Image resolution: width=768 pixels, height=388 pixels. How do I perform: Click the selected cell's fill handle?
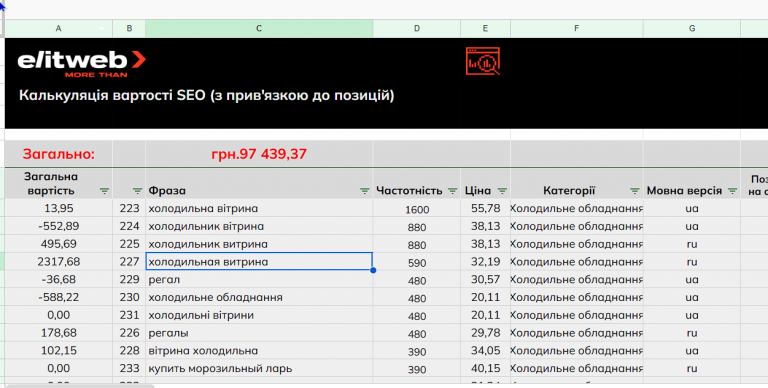373,270
